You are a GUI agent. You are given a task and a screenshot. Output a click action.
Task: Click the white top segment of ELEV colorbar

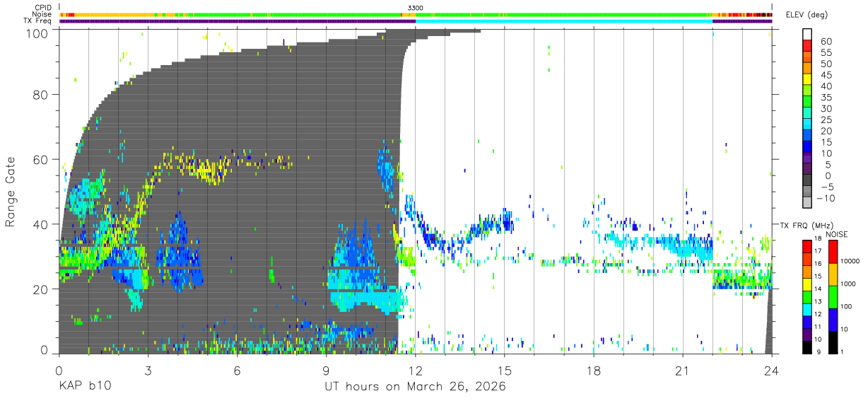807,34
